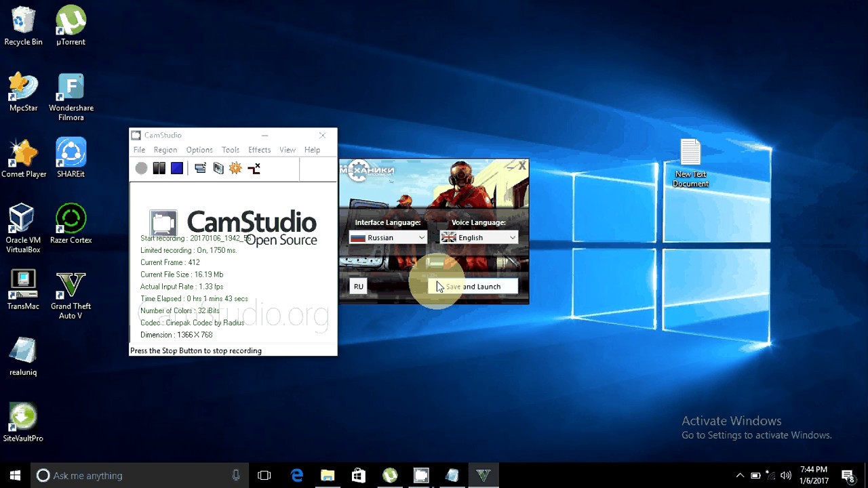Click the "Dimension : 1366 X 768" text

point(176,335)
